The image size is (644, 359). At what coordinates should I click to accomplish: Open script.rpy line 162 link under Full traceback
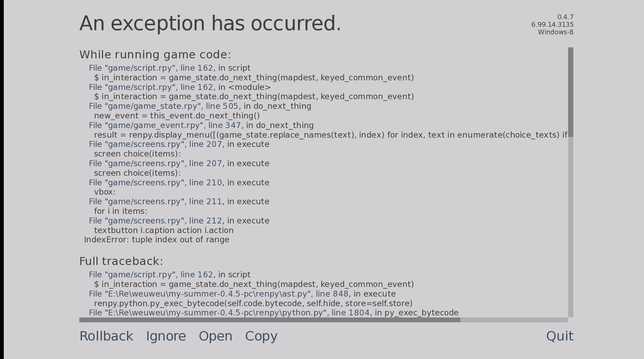click(151, 275)
